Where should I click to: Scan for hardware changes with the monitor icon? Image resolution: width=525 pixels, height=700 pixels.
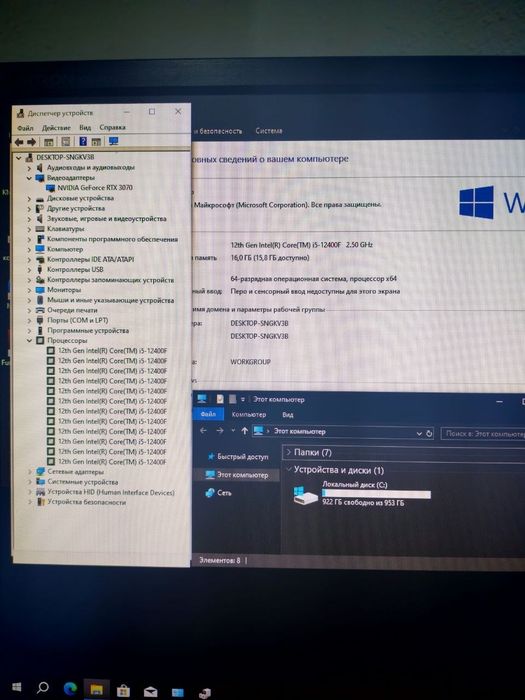coord(114,142)
